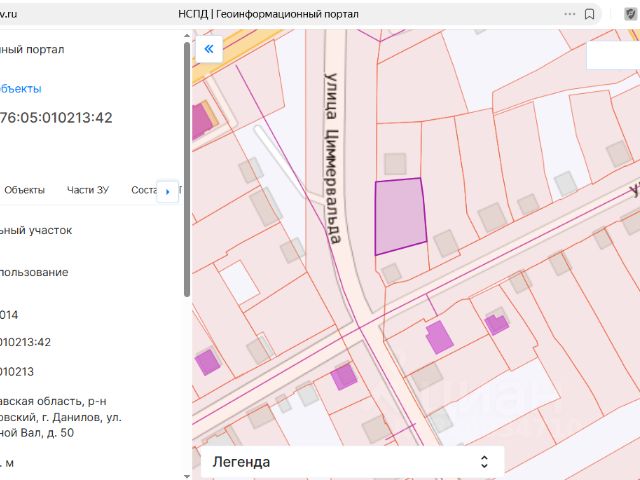Click the sidebar vertical scrollbar thumb
Screen dimensions: 640x480
186,170
